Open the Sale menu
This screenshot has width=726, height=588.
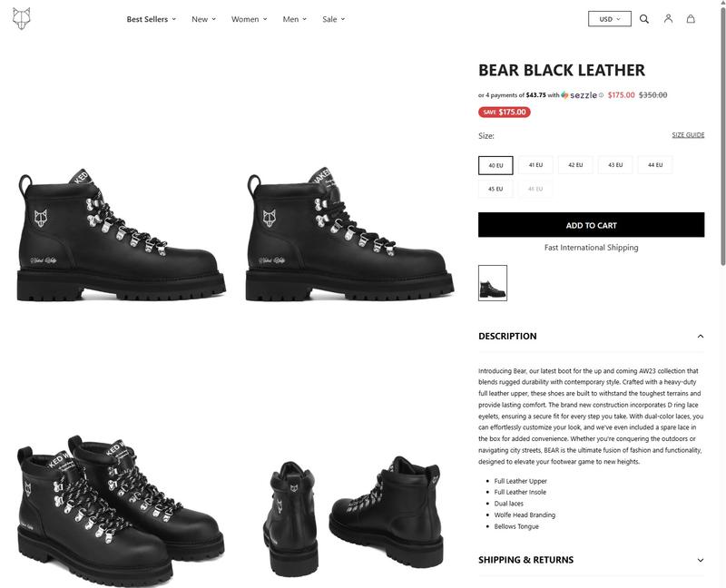tap(333, 19)
